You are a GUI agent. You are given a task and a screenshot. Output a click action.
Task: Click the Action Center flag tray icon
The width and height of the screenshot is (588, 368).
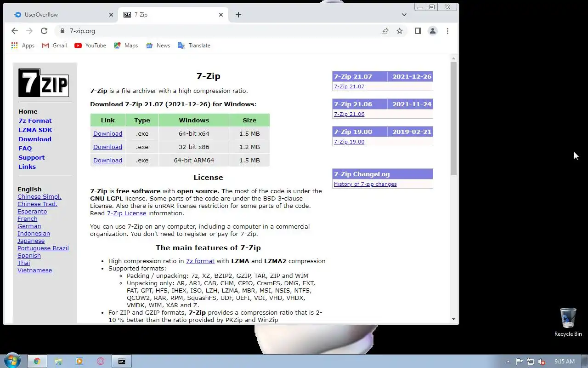point(519,362)
